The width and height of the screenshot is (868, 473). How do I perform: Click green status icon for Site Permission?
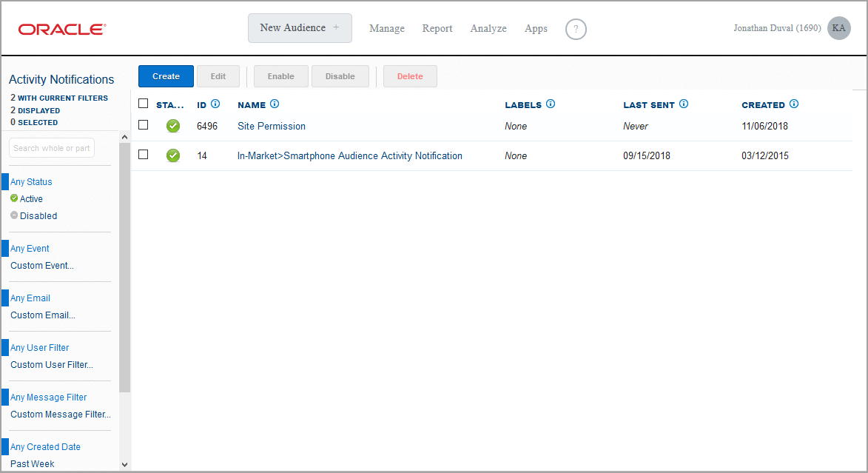click(x=173, y=126)
